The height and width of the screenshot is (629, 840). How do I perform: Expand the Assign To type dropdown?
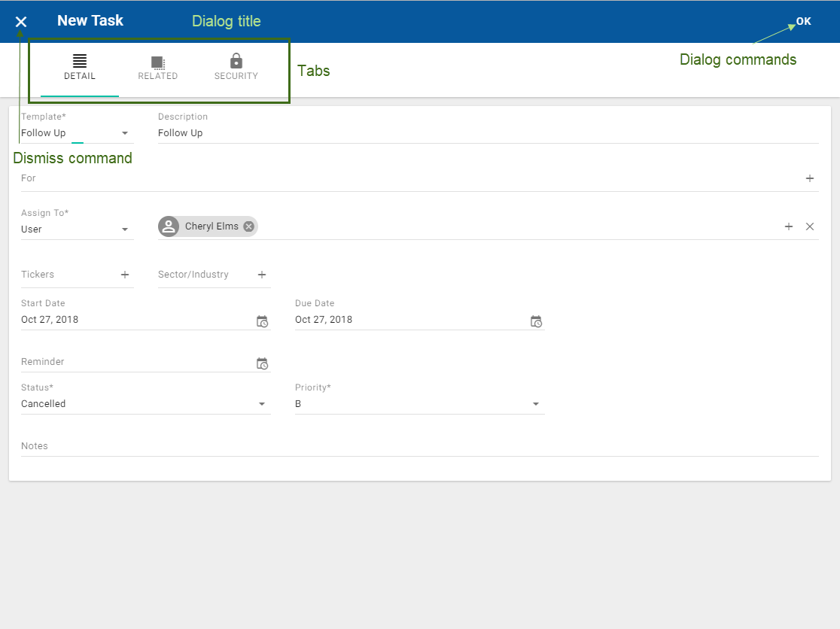coord(125,229)
